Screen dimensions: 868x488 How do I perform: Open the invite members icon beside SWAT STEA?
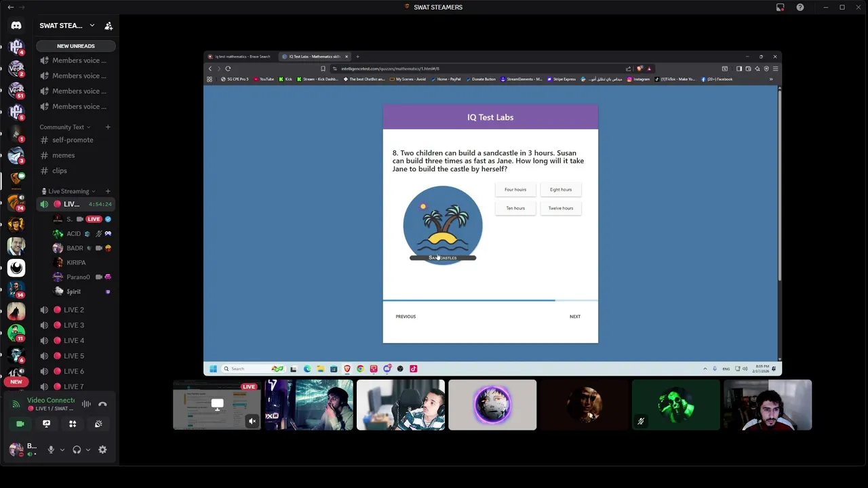tap(108, 26)
